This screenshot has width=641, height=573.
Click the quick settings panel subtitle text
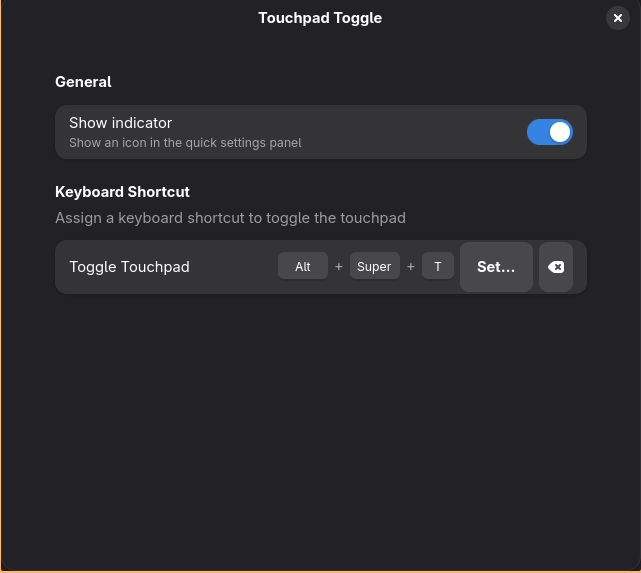tap(185, 143)
